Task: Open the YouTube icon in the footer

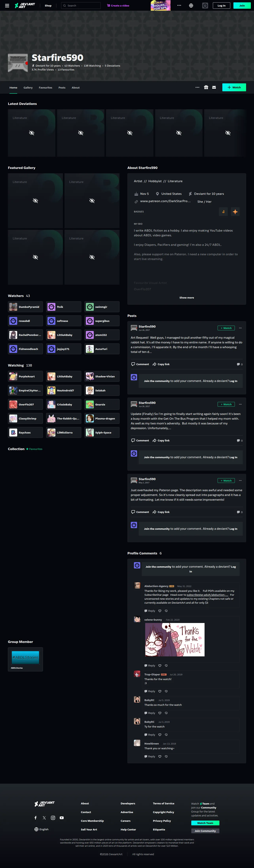Action: [x=62, y=818]
